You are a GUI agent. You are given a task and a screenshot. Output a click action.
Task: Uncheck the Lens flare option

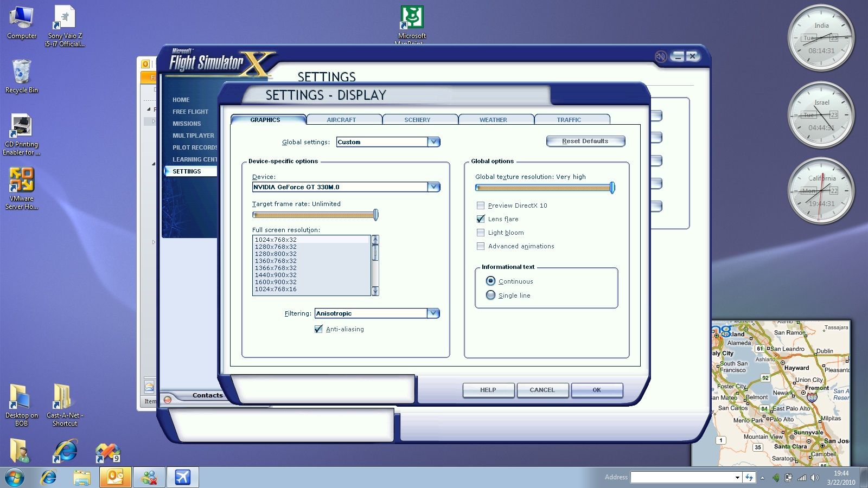[x=480, y=219]
